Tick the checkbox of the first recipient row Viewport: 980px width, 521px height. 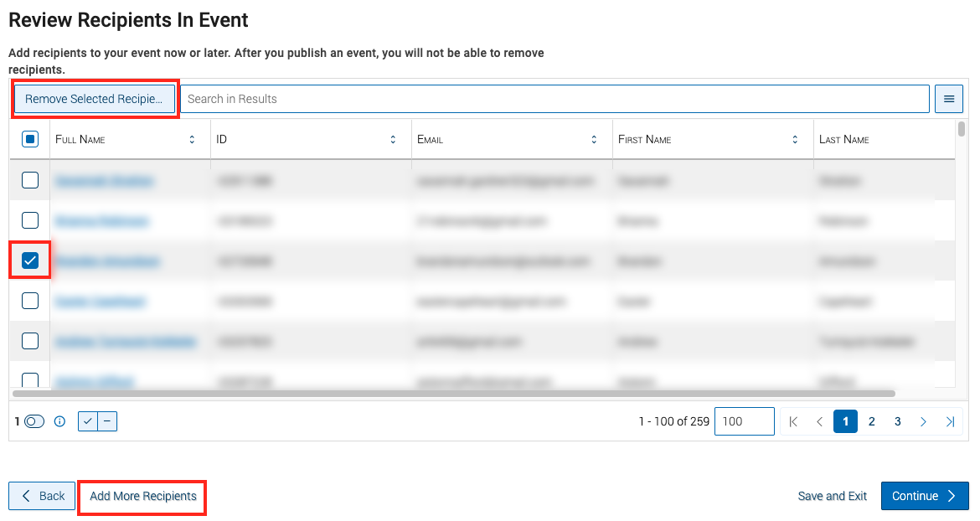coord(30,180)
